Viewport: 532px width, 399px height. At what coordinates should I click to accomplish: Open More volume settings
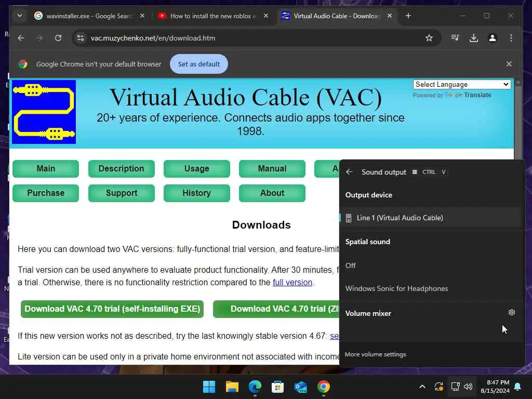[x=375, y=354]
